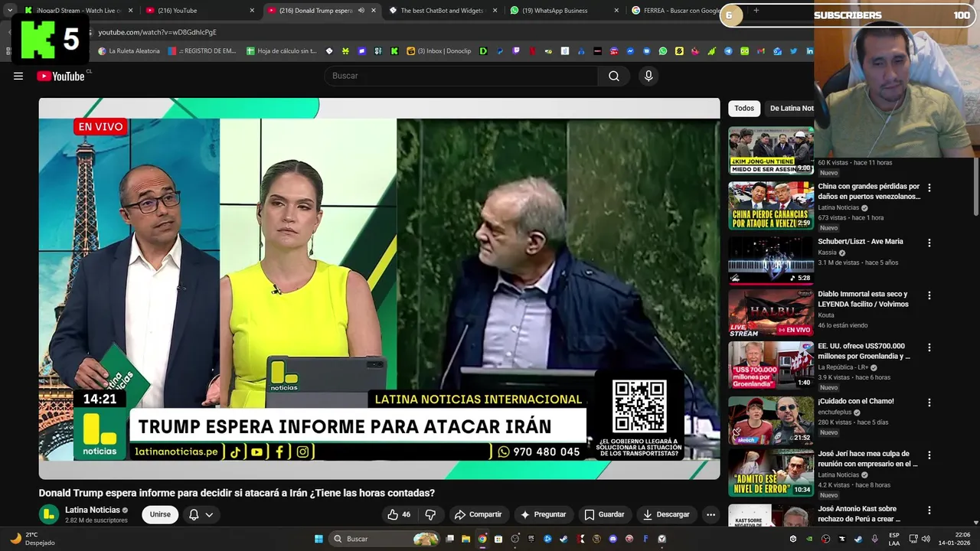Viewport: 980px width, 551px height.
Task: Select the De Latina Noticias chip
Action: tap(790, 108)
